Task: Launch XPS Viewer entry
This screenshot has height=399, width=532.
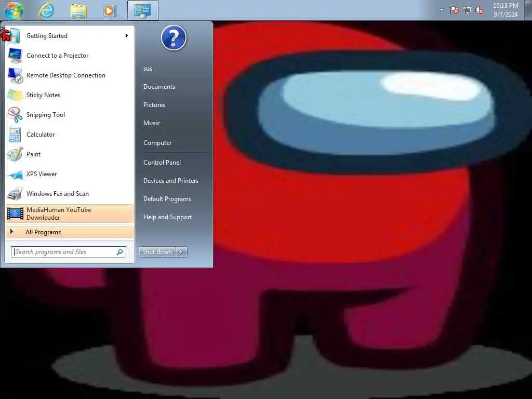Action: coord(70,174)
